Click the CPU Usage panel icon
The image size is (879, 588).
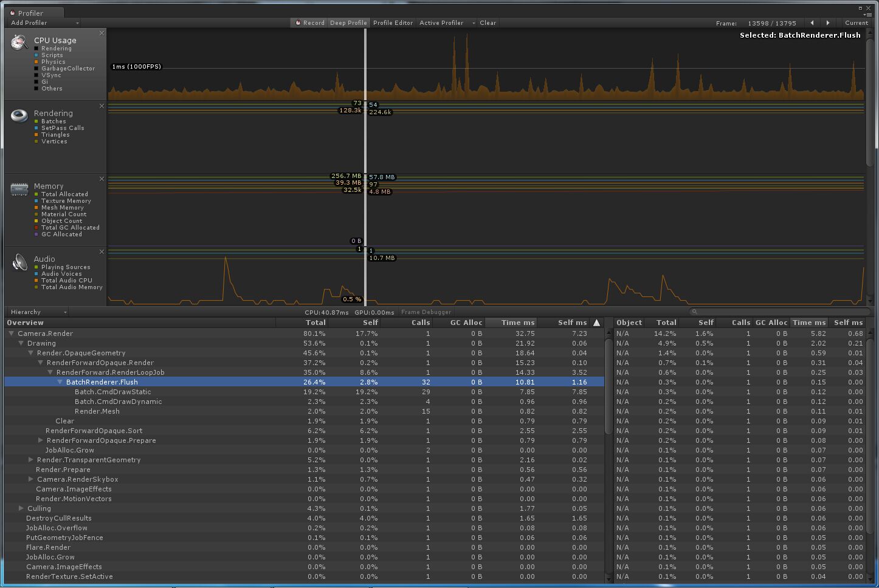point(18,43)
